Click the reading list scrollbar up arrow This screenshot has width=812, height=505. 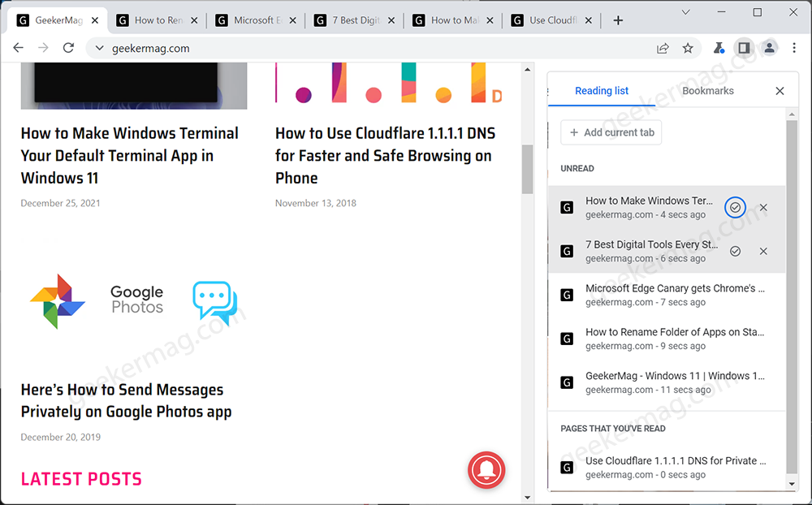click(791, 114)
